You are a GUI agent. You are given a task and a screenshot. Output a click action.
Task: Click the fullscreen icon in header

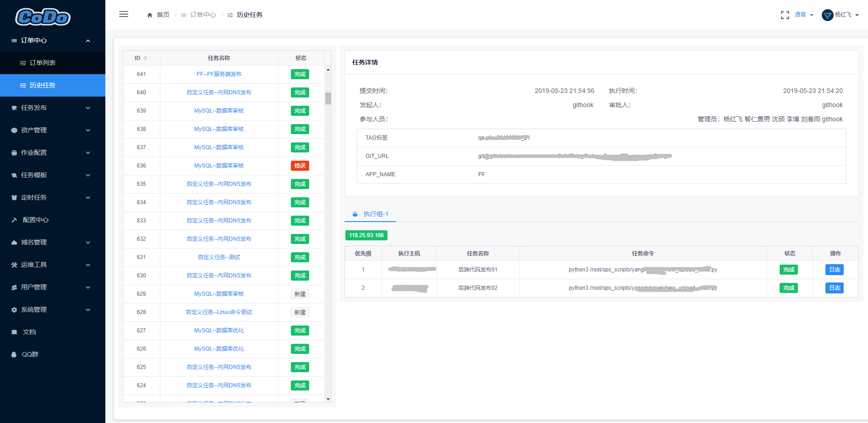click(x=785, y=15)
